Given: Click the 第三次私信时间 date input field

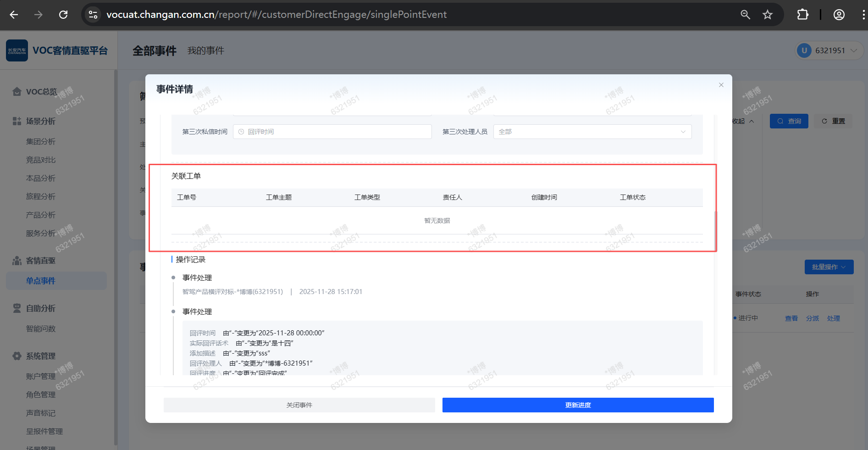Looking at the screenshot, I should click(x=332, y=132).
